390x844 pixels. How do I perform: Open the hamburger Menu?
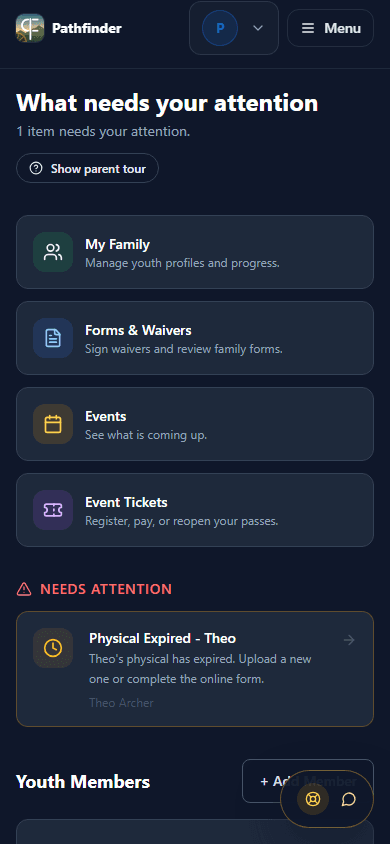(330, 28)
